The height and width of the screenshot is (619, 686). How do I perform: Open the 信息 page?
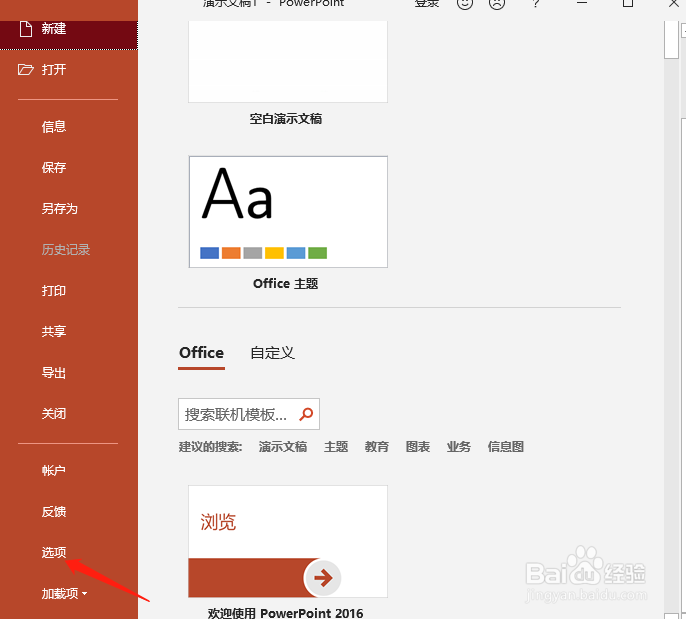coord(54,127)
